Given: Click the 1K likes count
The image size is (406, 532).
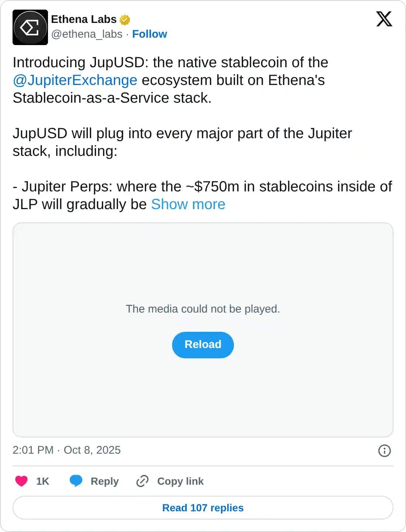Looking at the screenshot, I should click(42, 481).
